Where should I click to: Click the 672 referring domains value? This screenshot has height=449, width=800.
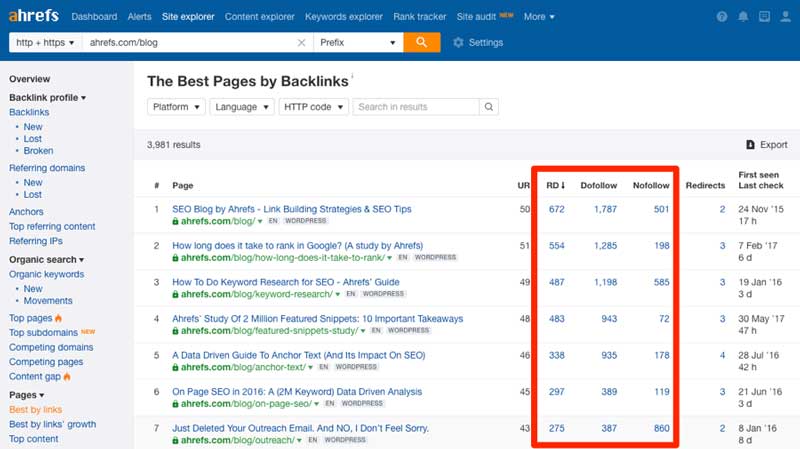(x=557, y=209)
